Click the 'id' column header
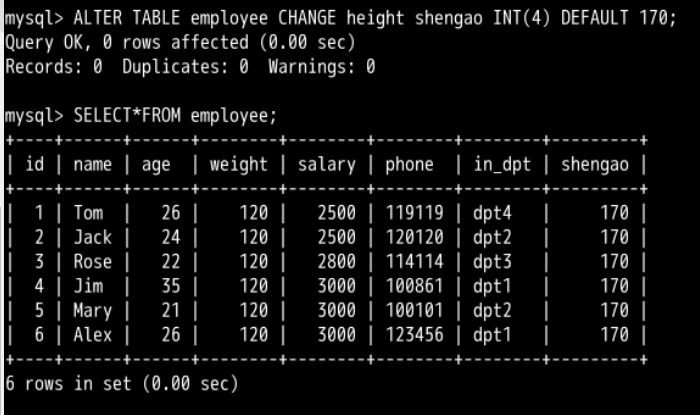 pos(35,164)
